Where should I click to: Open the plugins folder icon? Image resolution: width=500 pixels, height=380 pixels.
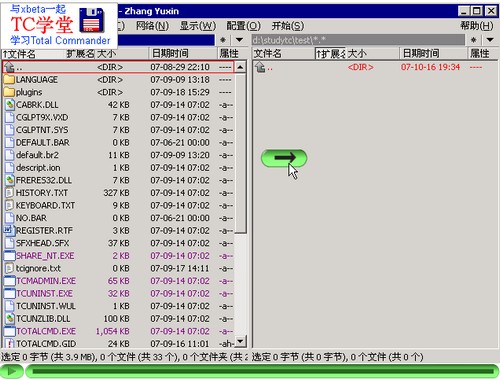pos(9,92)
